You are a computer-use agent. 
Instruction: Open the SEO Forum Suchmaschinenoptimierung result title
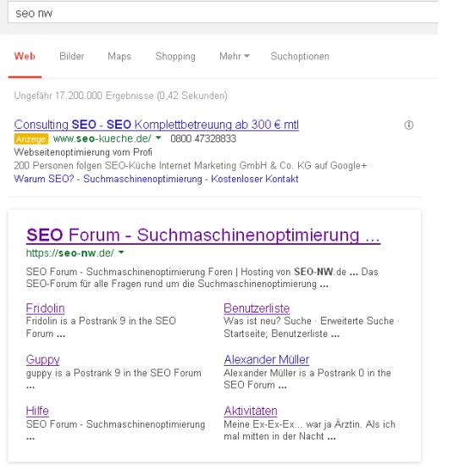click(203, 235)
